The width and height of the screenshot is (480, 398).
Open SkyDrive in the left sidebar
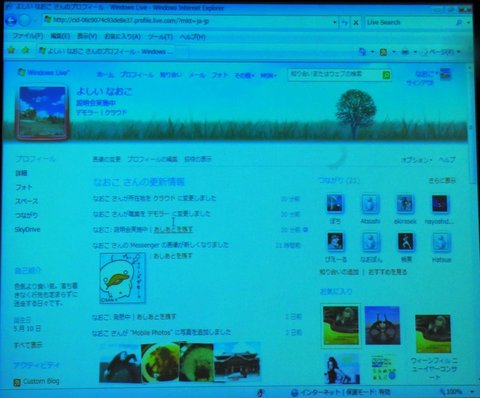pos(27,229)
